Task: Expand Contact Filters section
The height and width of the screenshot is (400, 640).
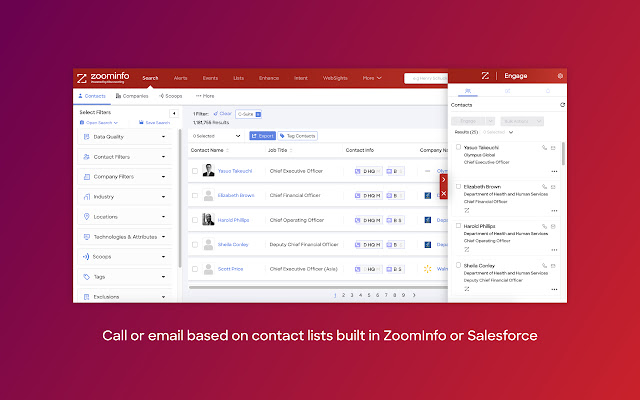Action: [124, 157]
